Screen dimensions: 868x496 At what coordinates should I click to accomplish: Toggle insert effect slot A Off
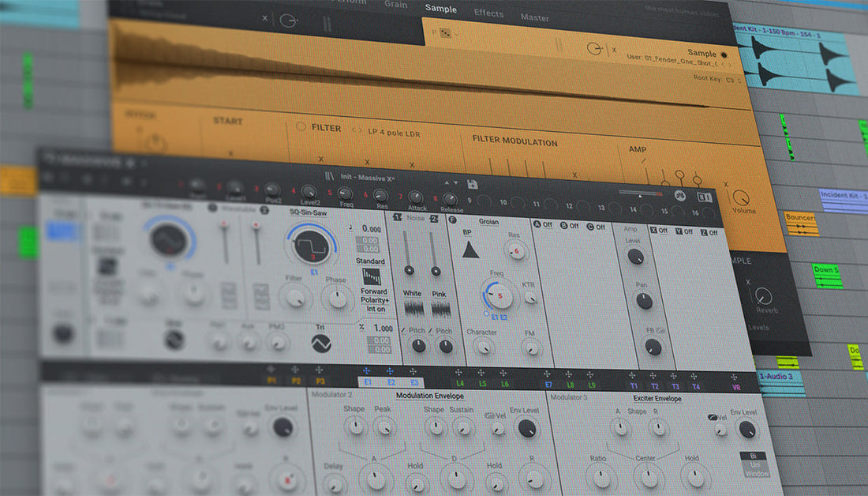(543, 224)
